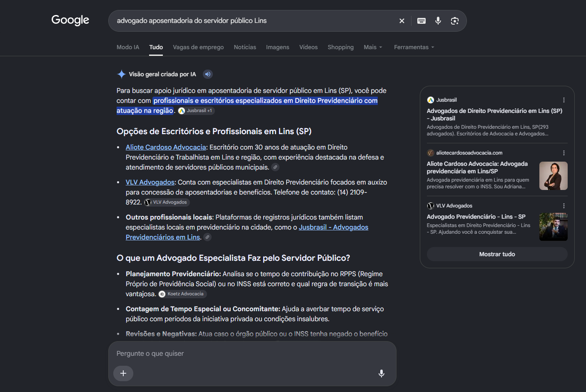Clear the search query with the X icon
This screenshot has width=586, height=392.
click(402, 21)
